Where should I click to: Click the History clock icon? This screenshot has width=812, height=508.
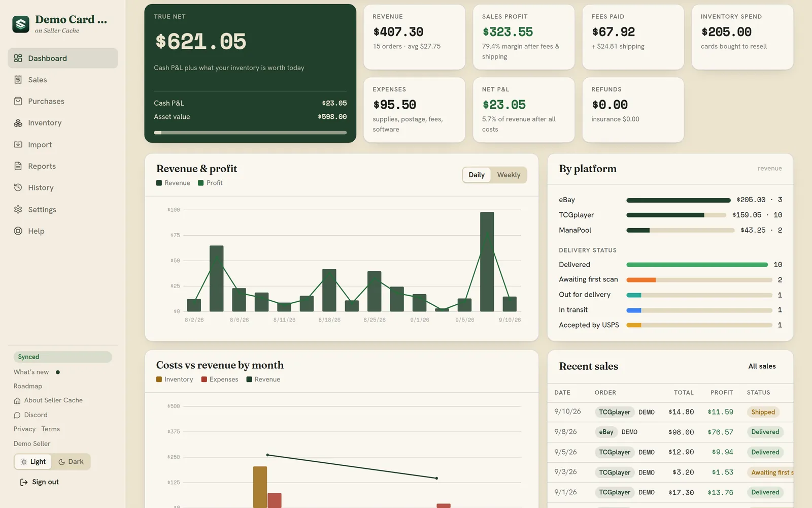click(18, 187)
